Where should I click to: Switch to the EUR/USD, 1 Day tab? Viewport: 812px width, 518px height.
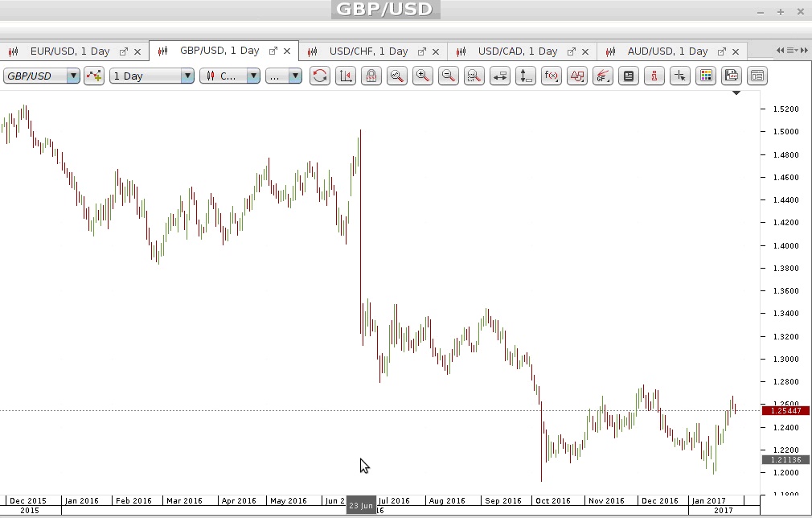click(x=69, y=51)
